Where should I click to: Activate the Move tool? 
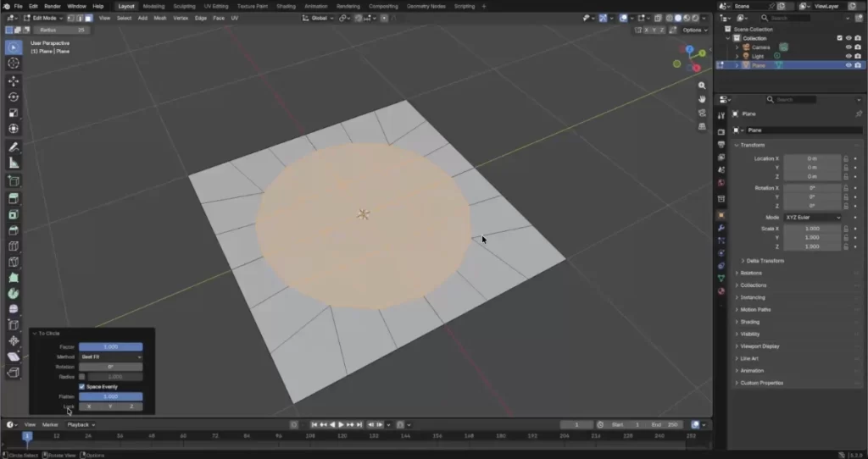tap(14, 80)
